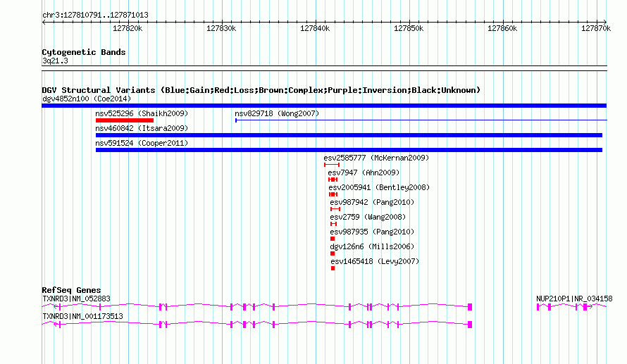Open nsv460842 (Itsara2009) variant label

pos(142,128)
